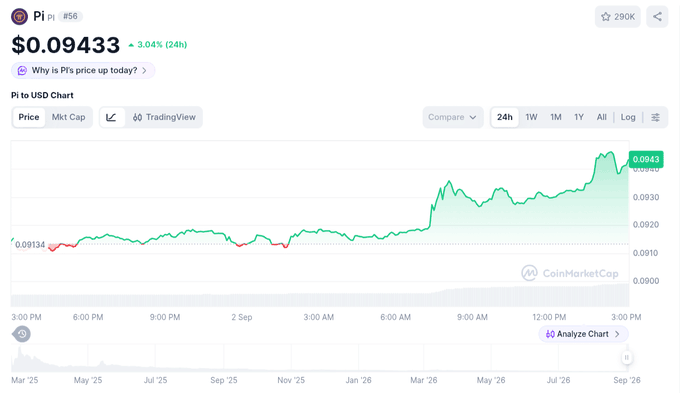680x393 pixels.
Task: Click the 0.0943 current price label
Action: 646,159
